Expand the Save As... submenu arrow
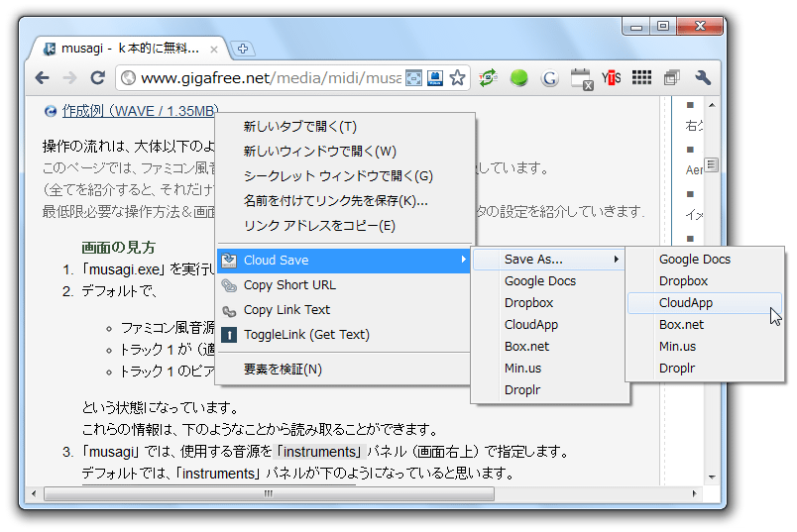Viewport: 797px width, 532px height. (x=616, y=260)
